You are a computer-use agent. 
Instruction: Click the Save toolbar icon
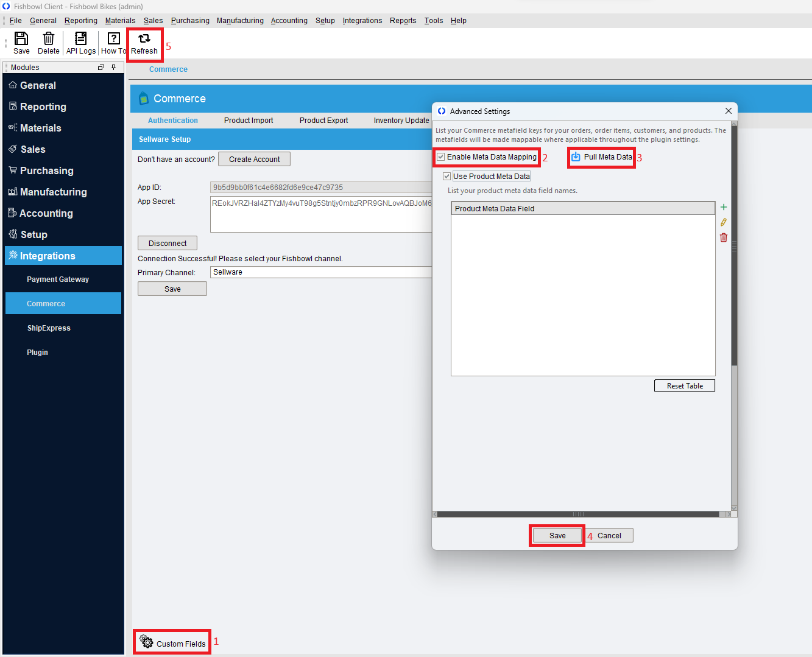coord(21,42)
